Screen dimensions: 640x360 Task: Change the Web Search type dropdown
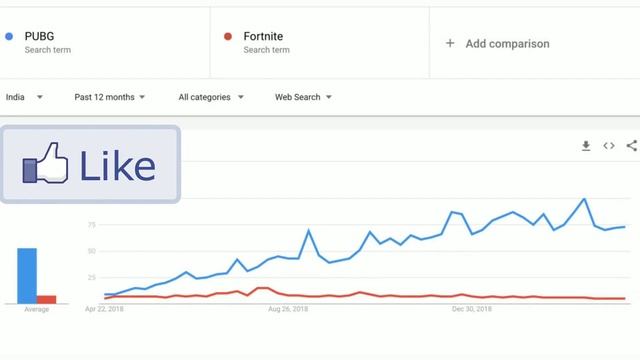point(303,97)
